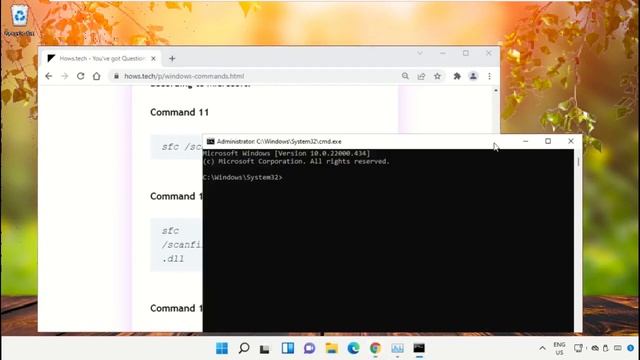Click the Microsoft Corporation copyright line
The width and height of the screenshot is (640, 360).
coord(296,162)
